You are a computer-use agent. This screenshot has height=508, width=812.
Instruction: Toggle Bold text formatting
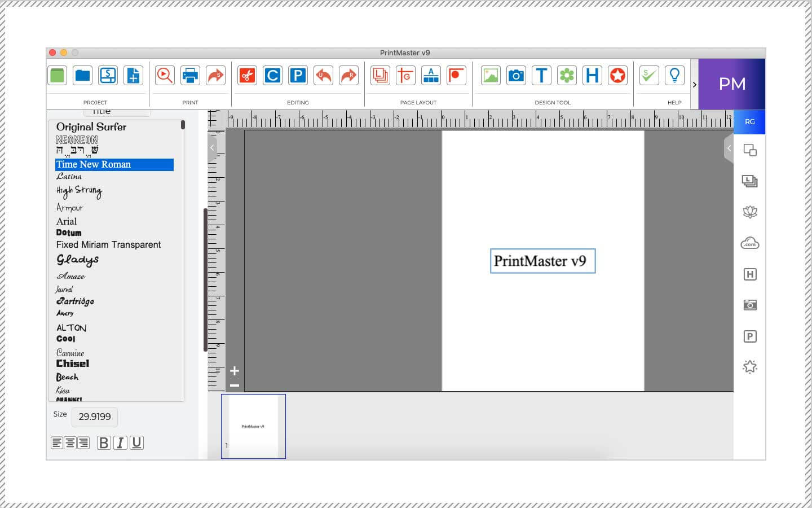(x=104, y=443)
